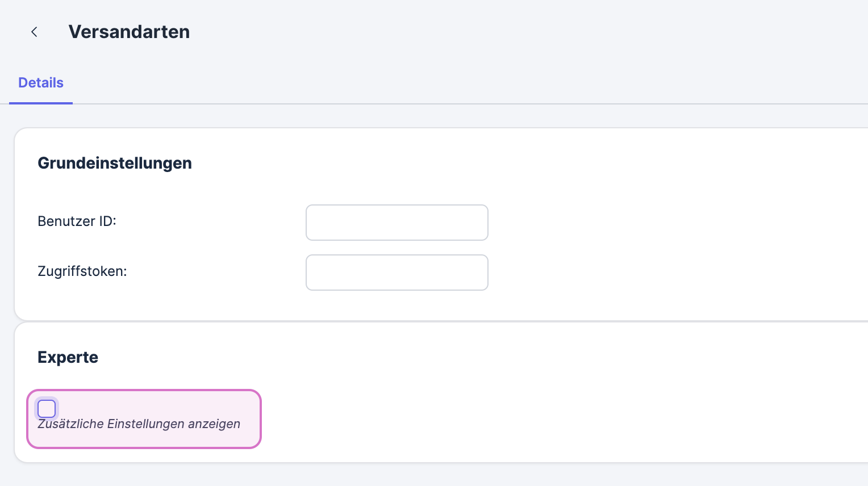Click into the Benutzer ID input field
868x486 pixels.
pyautogui.click(x=397, y=223)
